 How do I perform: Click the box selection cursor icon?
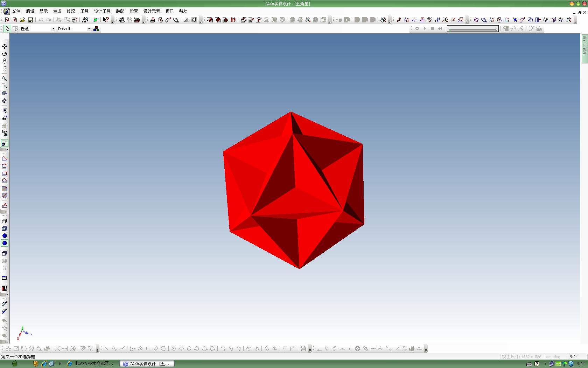pyautogui.click(x=15, y=29)
